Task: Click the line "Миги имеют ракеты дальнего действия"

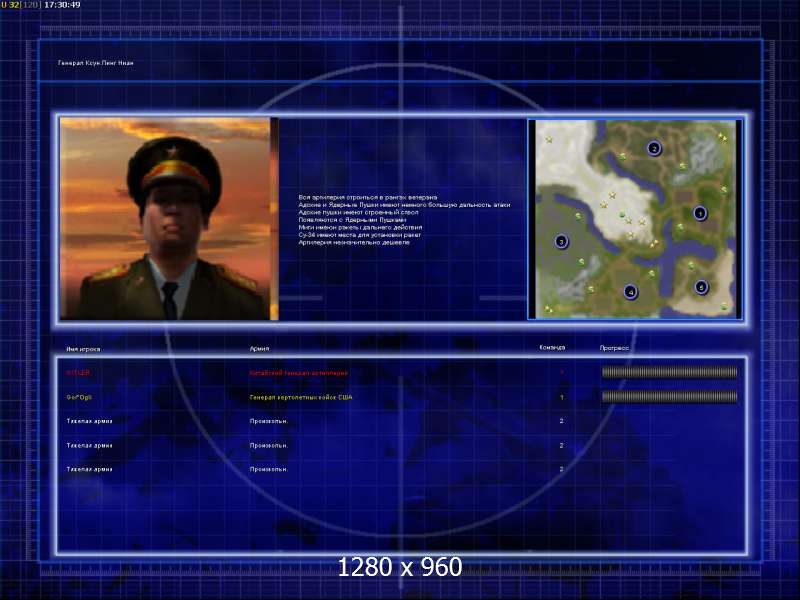Action: (x=360, y=228)
